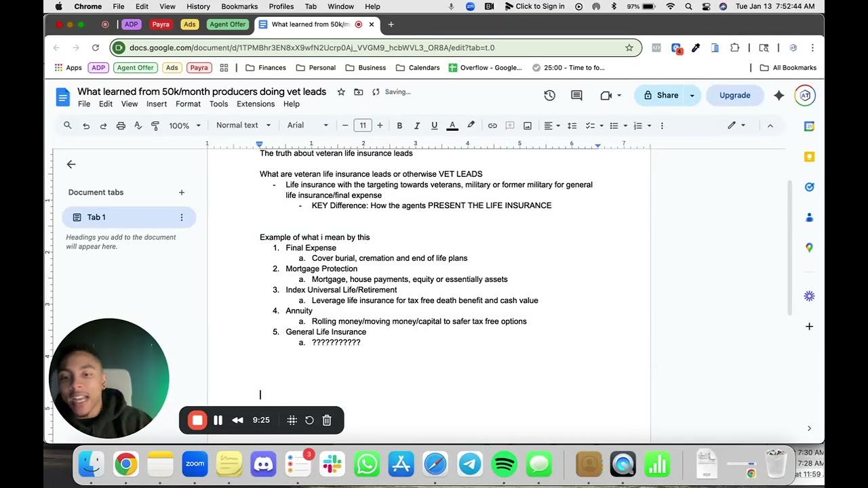Open Finances bookmarks folder

tap(266, 68)
